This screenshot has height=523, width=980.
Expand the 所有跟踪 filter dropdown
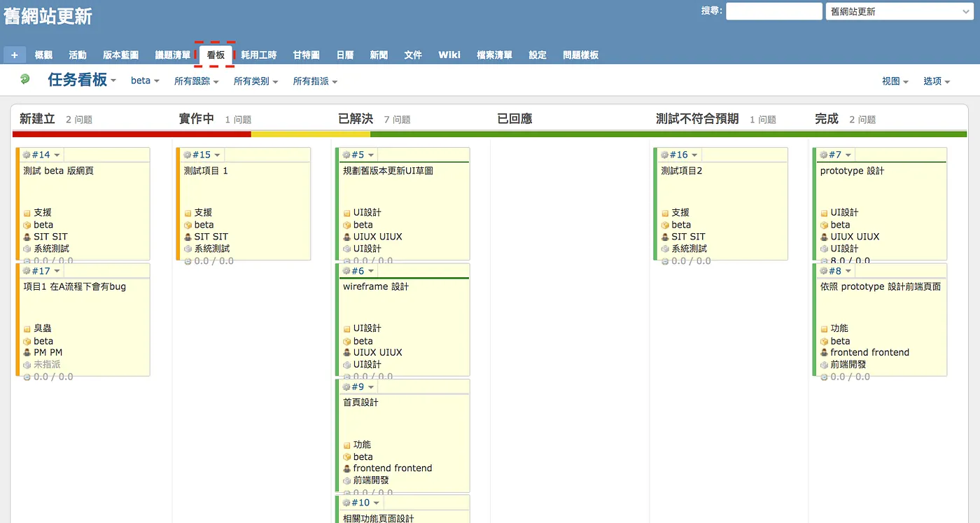(197, 81)
